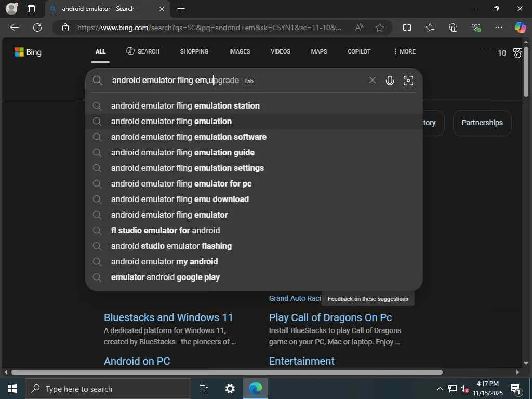This screenshot has height=399, width=532.
Task: Click Feedback on these suggestions
Action: pos(368,299)
